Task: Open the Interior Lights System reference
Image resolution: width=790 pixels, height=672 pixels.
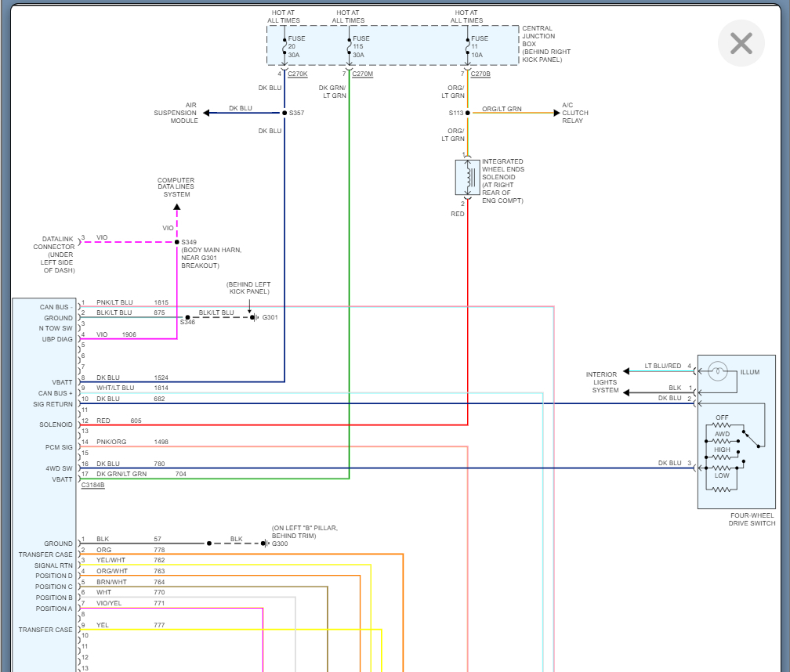Action: (601, 382)
